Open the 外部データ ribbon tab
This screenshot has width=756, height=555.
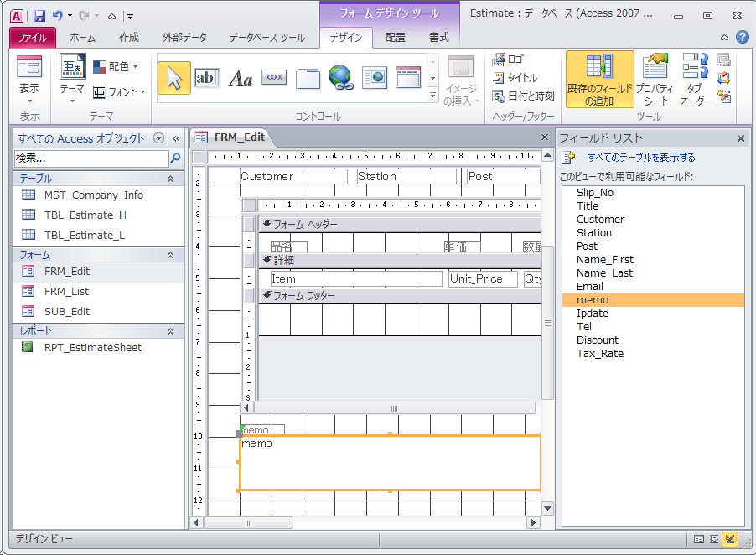pos(184,38)
